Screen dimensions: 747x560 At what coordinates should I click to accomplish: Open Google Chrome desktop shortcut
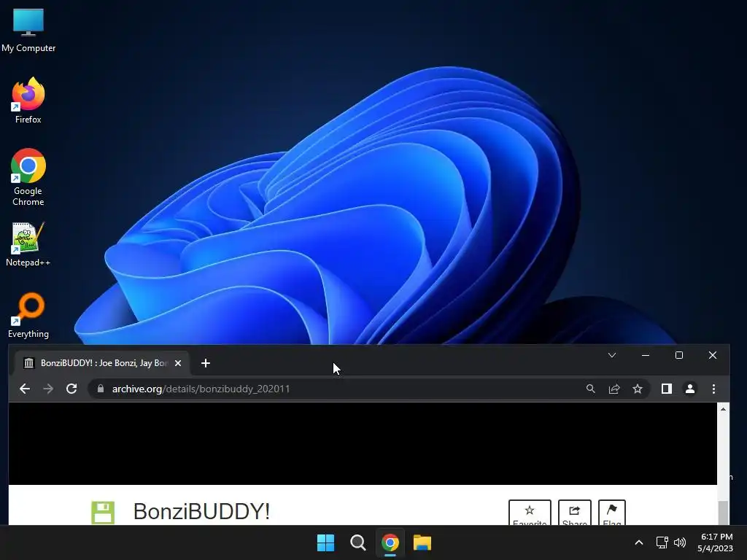point(28,177)
